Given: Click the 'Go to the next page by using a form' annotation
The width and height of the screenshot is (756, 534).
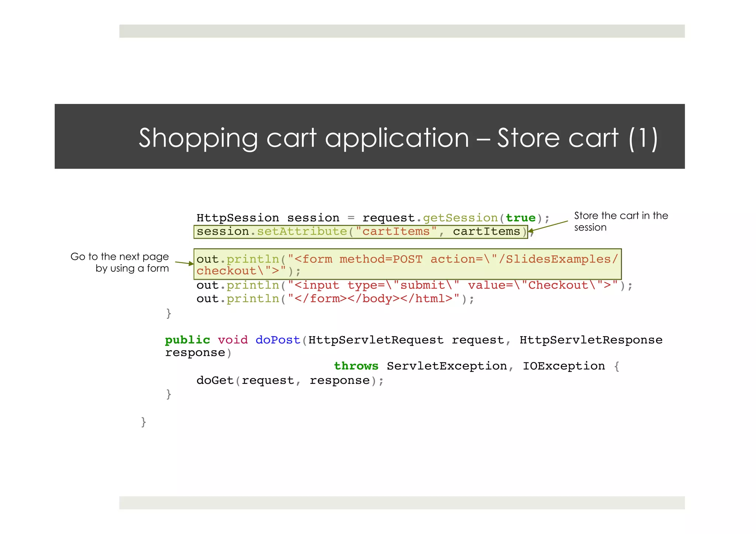Looking at the screenshot, I should click(x=120, y=262).
